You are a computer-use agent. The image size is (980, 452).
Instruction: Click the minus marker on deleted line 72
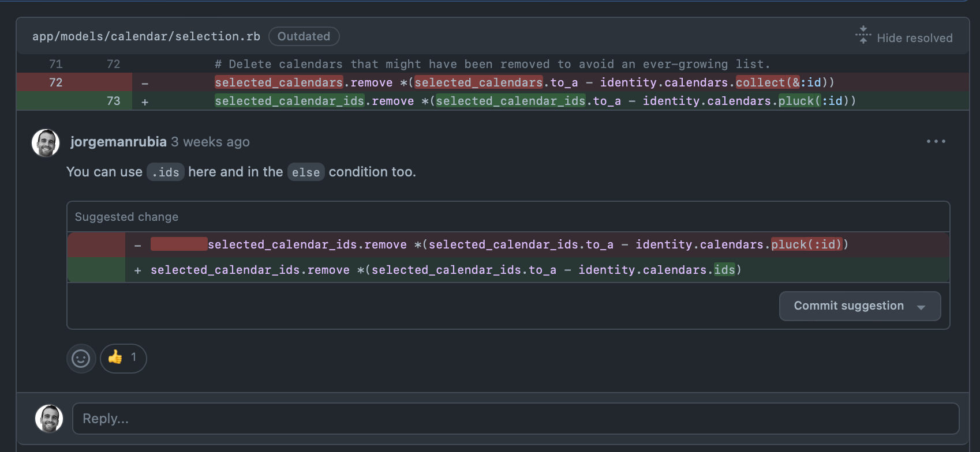(x=145, y=83)
